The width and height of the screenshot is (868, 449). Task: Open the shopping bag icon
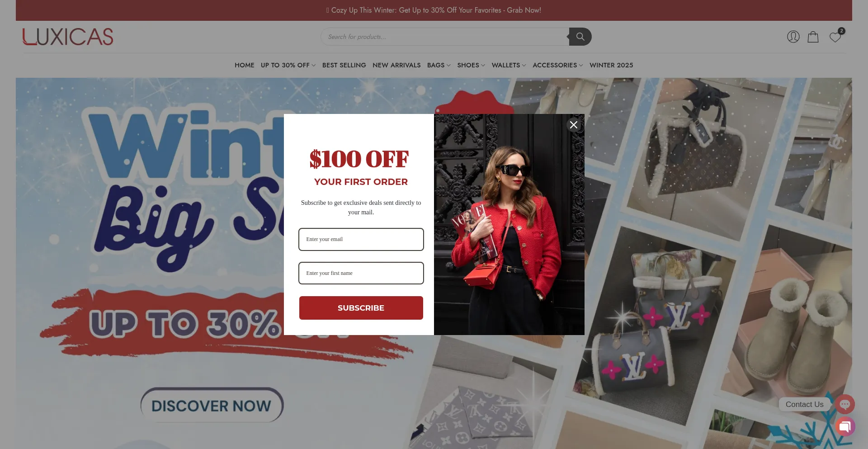click(813, 37)
